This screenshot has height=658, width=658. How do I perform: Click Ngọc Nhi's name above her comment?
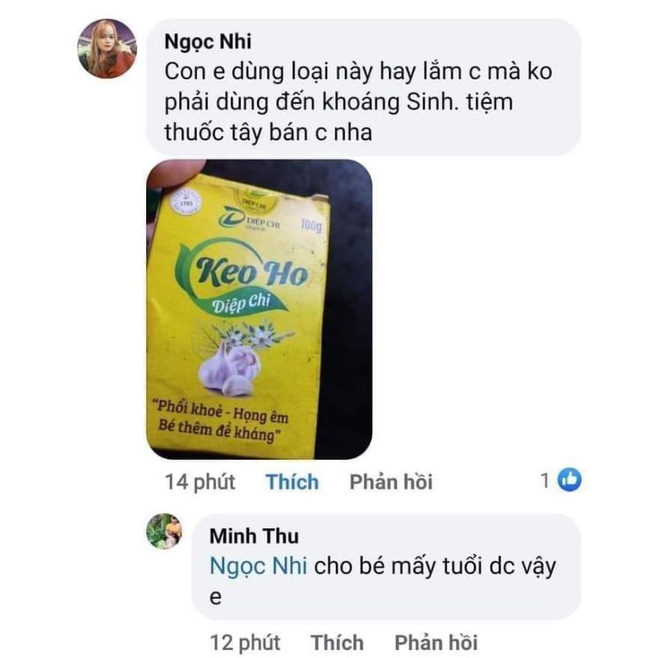208,42
